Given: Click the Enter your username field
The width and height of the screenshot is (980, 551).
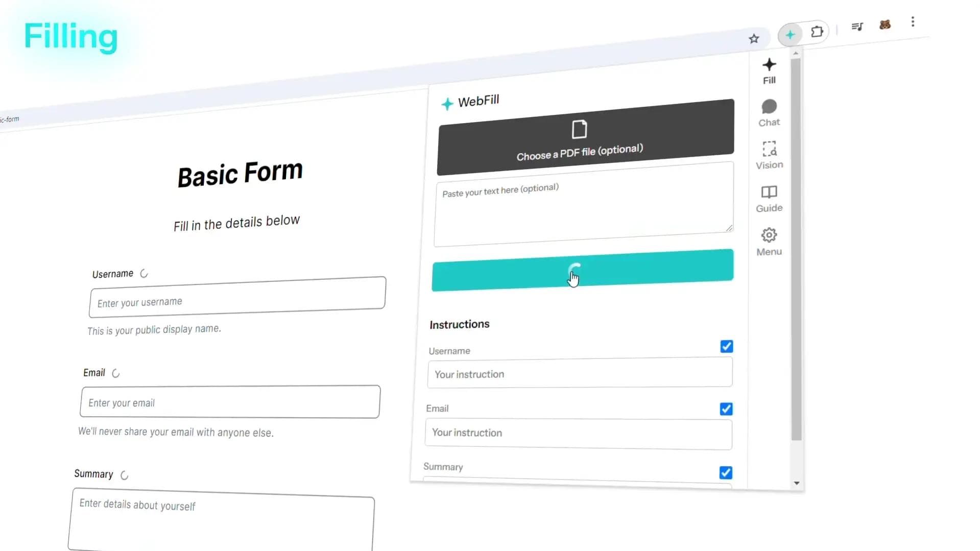Looking at the screenshot, I should coord(237,297).
